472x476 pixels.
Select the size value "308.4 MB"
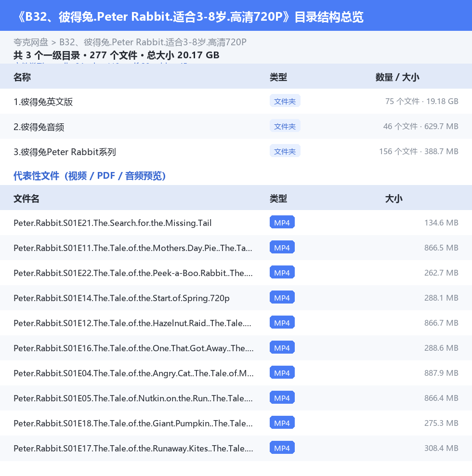[x=441, y=448]
